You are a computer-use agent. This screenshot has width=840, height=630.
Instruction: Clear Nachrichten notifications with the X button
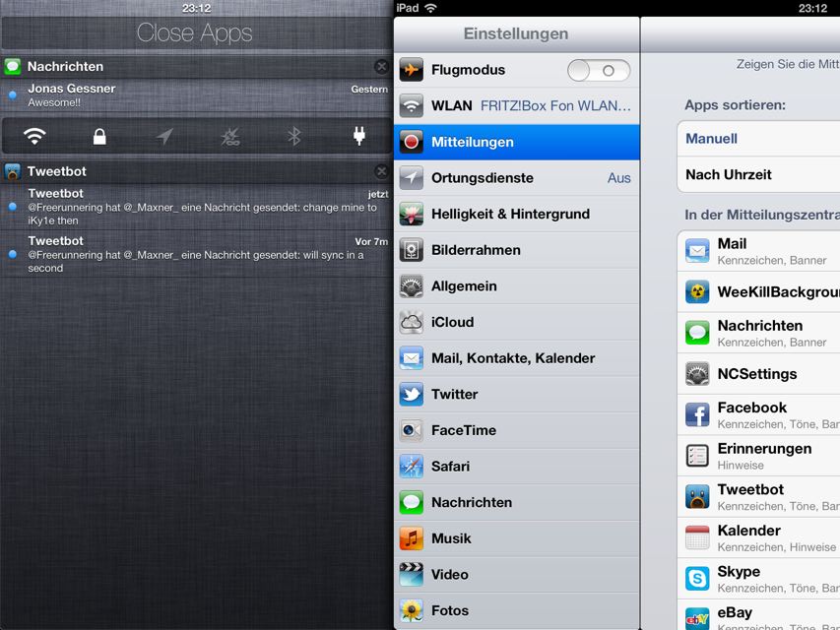point(381,66)
